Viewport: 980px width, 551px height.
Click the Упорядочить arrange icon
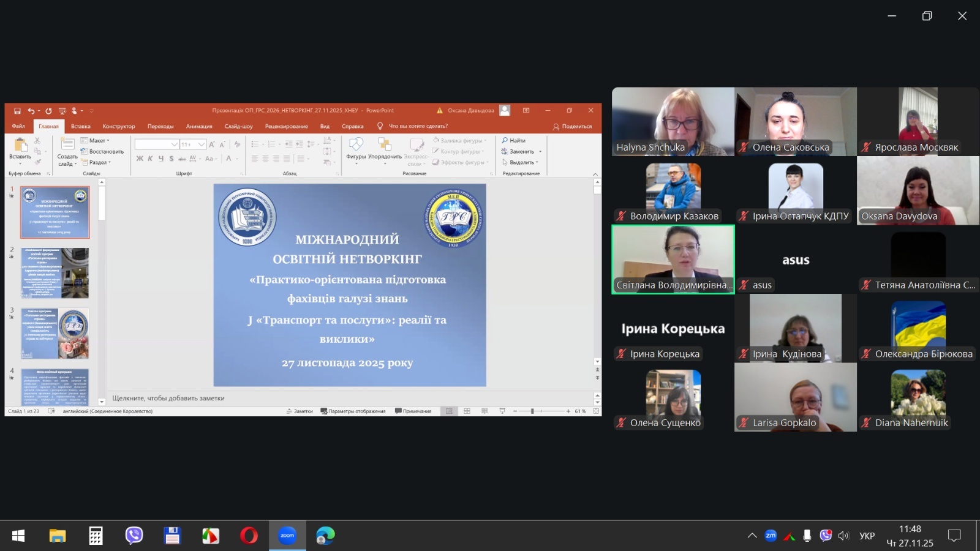click(x=385, y=147)
